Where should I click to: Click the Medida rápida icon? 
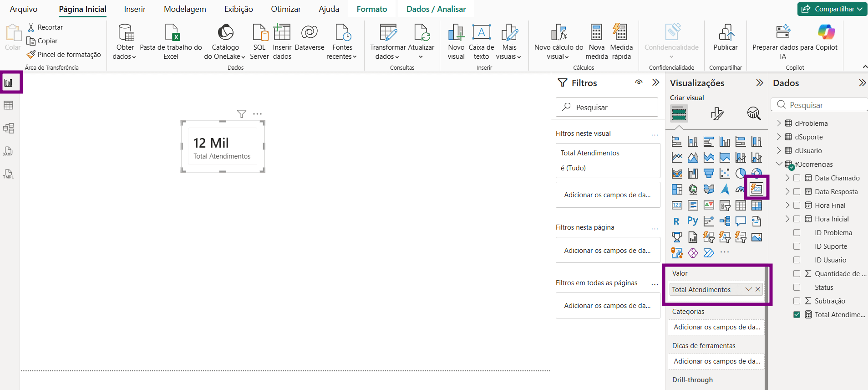click(620, 33)
